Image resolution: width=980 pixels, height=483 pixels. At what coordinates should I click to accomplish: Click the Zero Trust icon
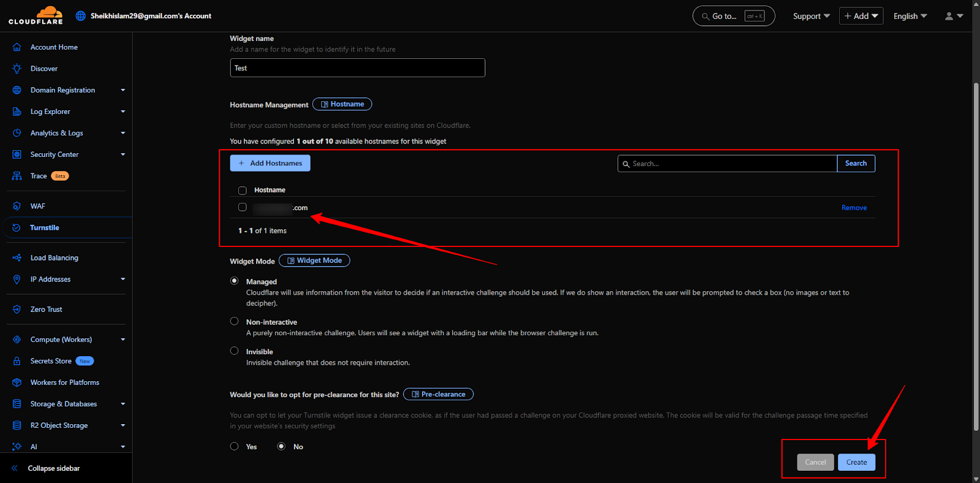[17, 310]
